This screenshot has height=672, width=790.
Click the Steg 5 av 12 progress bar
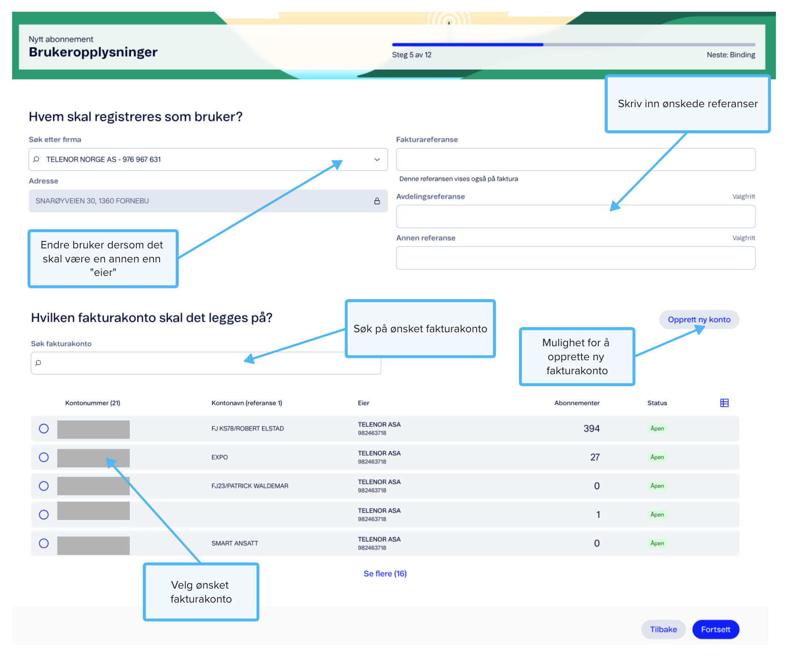[574, 45]
